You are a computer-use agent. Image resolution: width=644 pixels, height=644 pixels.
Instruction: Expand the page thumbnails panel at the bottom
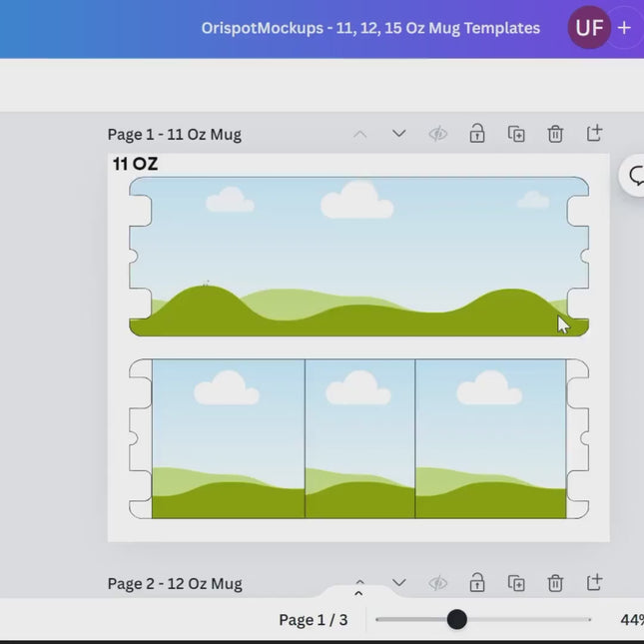358,594
